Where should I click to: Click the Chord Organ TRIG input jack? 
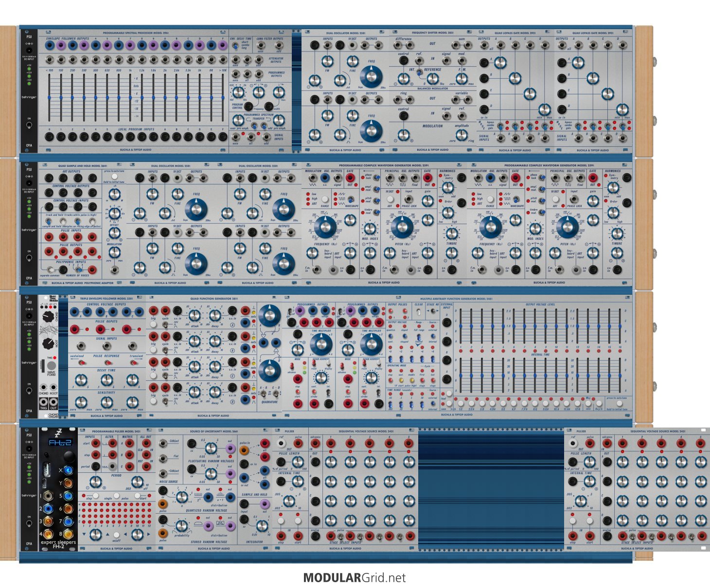[43, 402]
